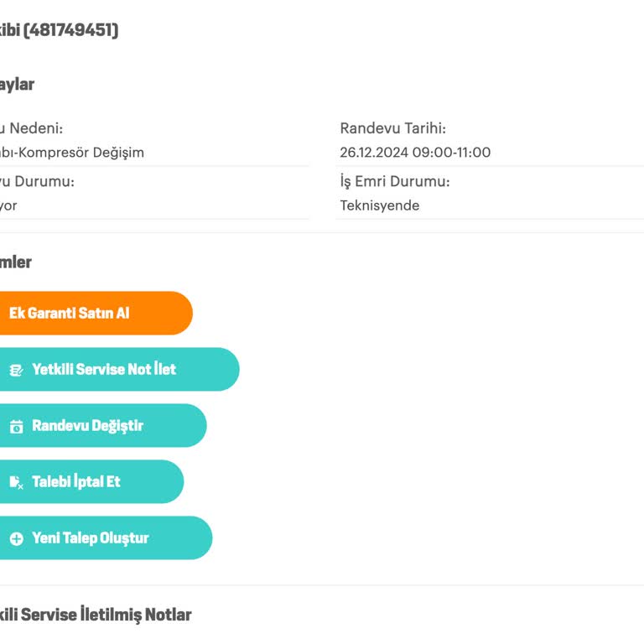Select the Teknisyende status value
This screenshot has width=644, height=644.
coord(379,205)
